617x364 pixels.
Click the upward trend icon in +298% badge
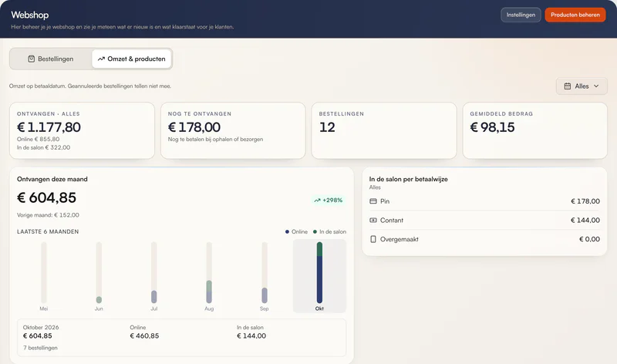click(317, 201)
